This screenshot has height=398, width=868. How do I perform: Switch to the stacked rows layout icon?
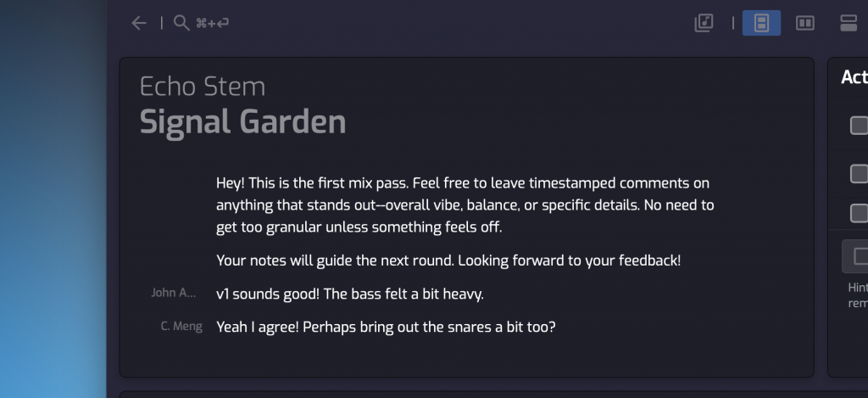coord(849,23)
